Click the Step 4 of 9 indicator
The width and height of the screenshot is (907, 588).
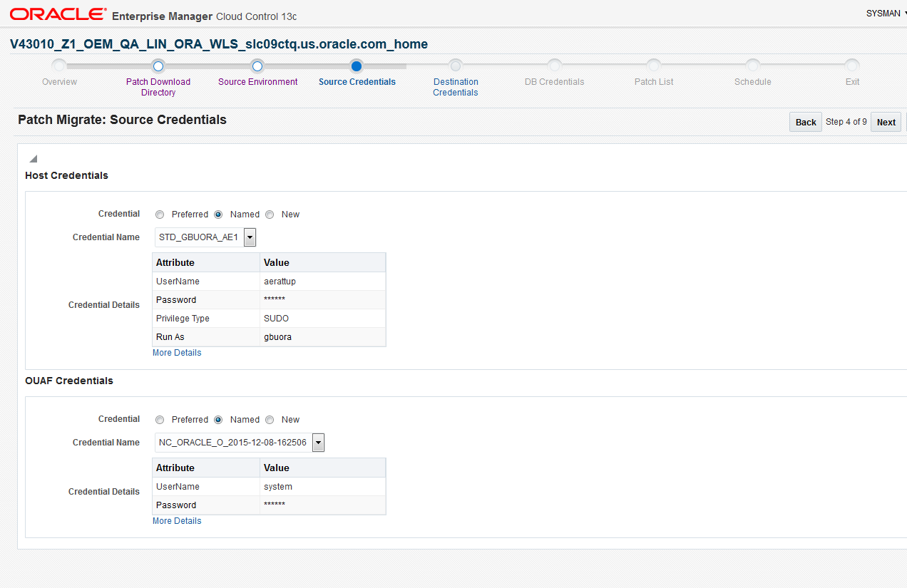846,122
